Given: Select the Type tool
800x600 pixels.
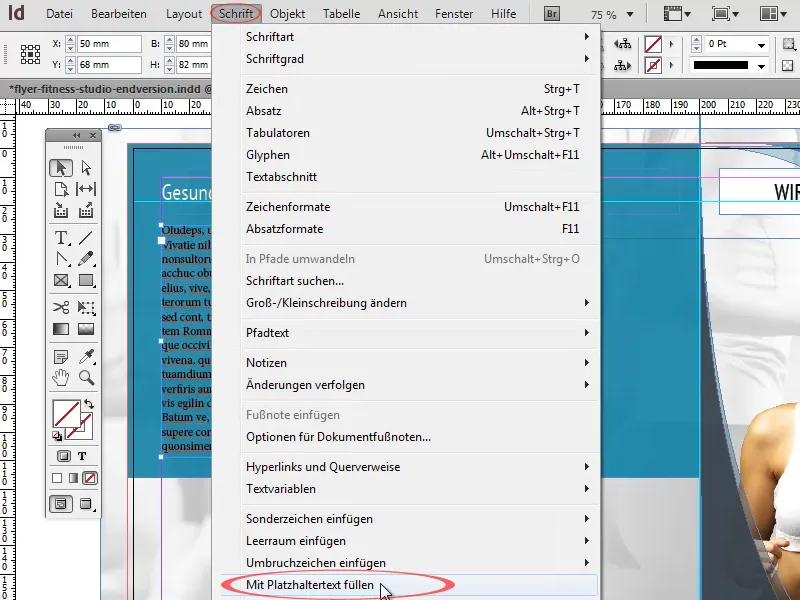Looking at the screenshot, I should pos(61,238).
